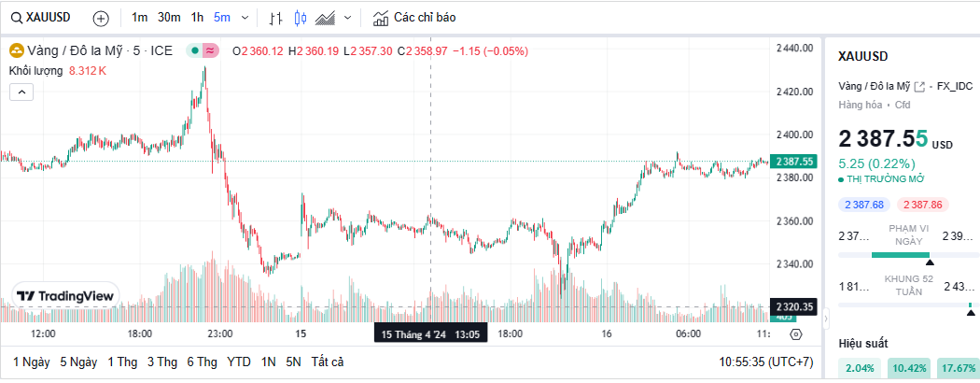Viewport: 980px width, 383px height.
Task: Click the compare/add symbol plus icon
Action: (101, 18)
